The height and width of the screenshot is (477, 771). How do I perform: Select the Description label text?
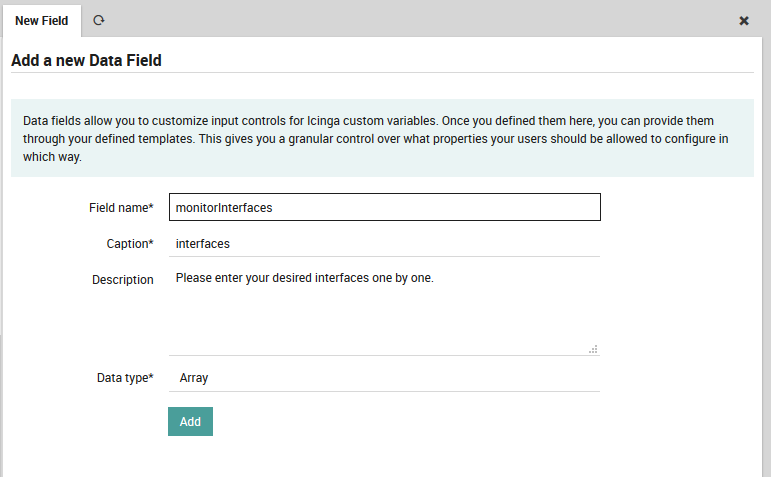(x=123, y=280)
